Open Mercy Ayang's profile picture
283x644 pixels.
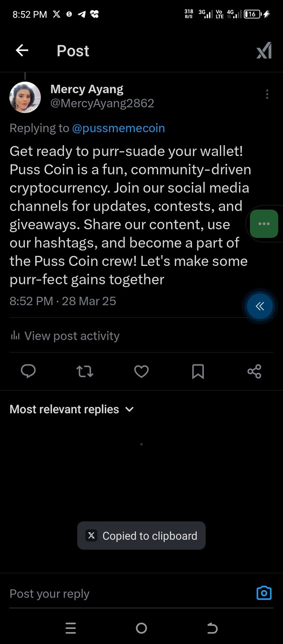[25, 97]
